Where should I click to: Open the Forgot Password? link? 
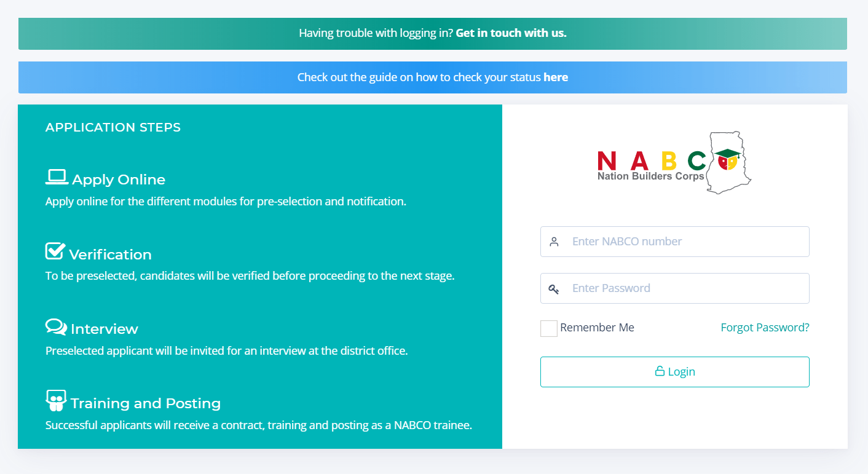(x=765, y=328)
